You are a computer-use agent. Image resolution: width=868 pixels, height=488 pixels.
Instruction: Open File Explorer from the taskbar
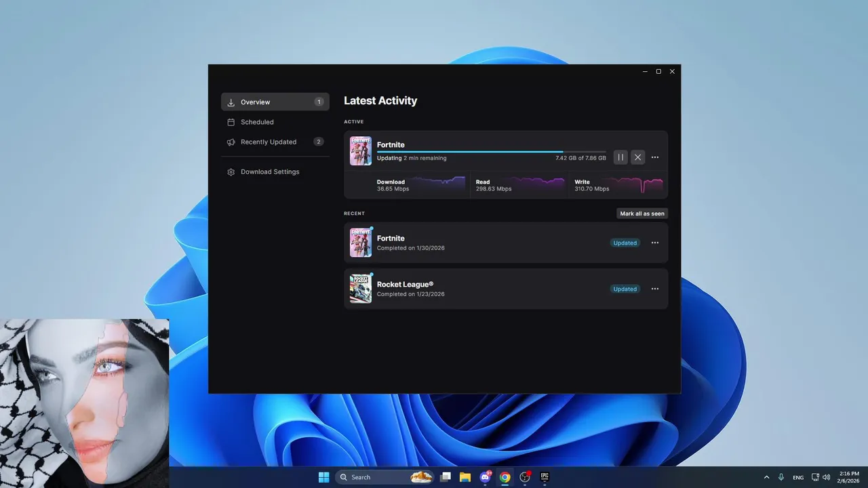465,477
